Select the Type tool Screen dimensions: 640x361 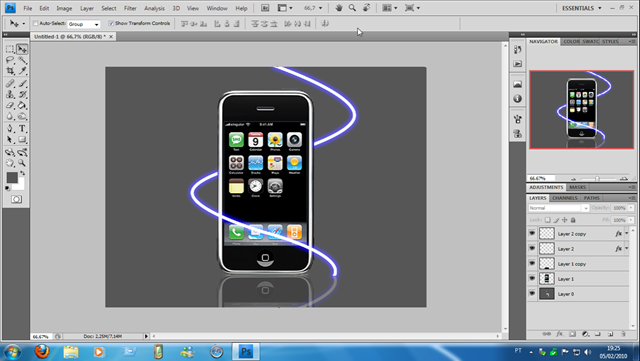tap(22, 129)
